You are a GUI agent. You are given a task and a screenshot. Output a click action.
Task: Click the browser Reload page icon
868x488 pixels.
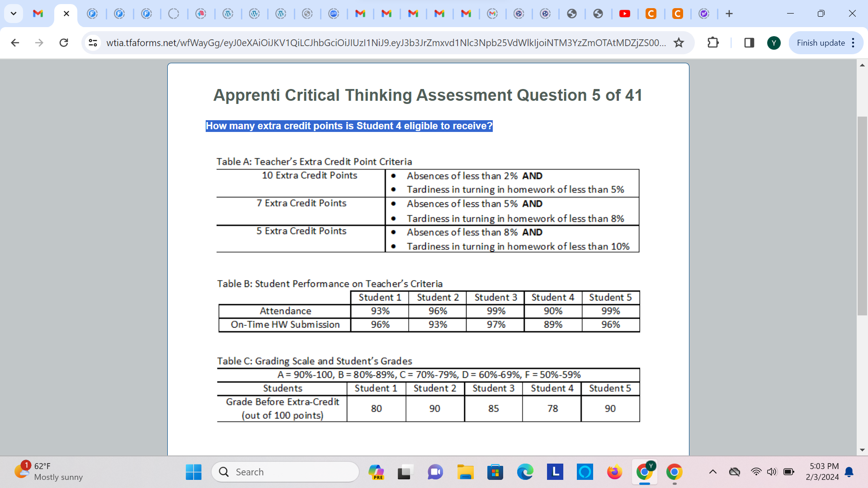click(x=64, y=42)
